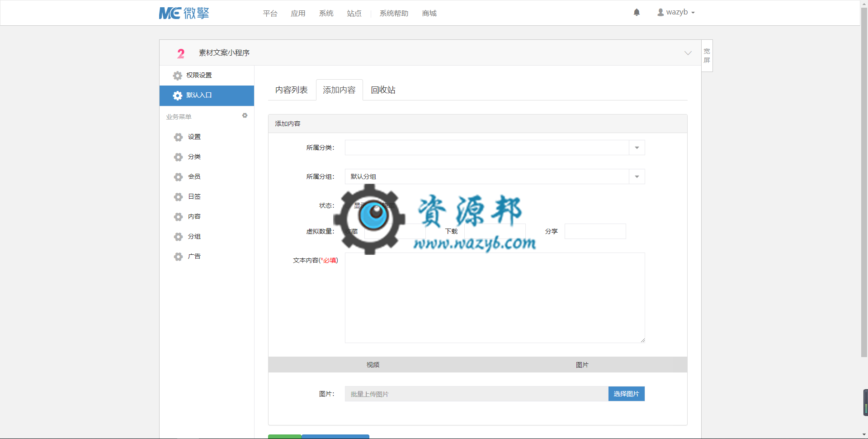Open 站点 in top navigation

(354, 14)
